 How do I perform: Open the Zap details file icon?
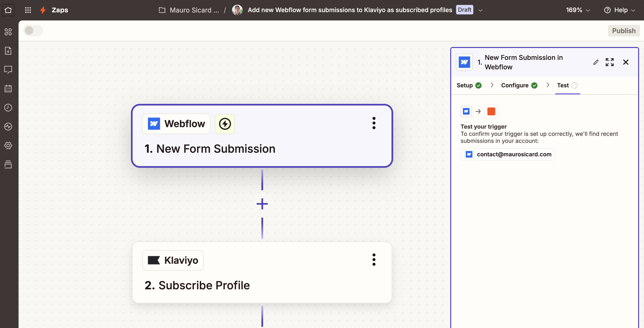pyautogui.click(x=8, y=51)
